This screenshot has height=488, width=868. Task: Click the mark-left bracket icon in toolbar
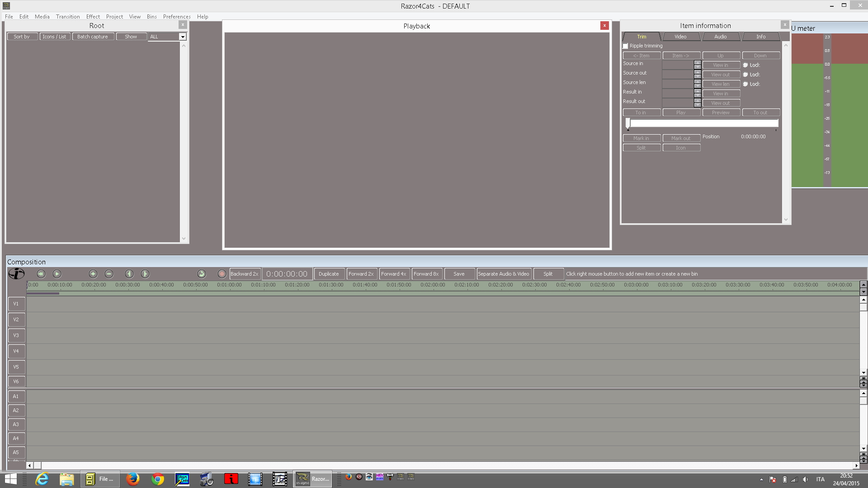(x=129, y=274)
